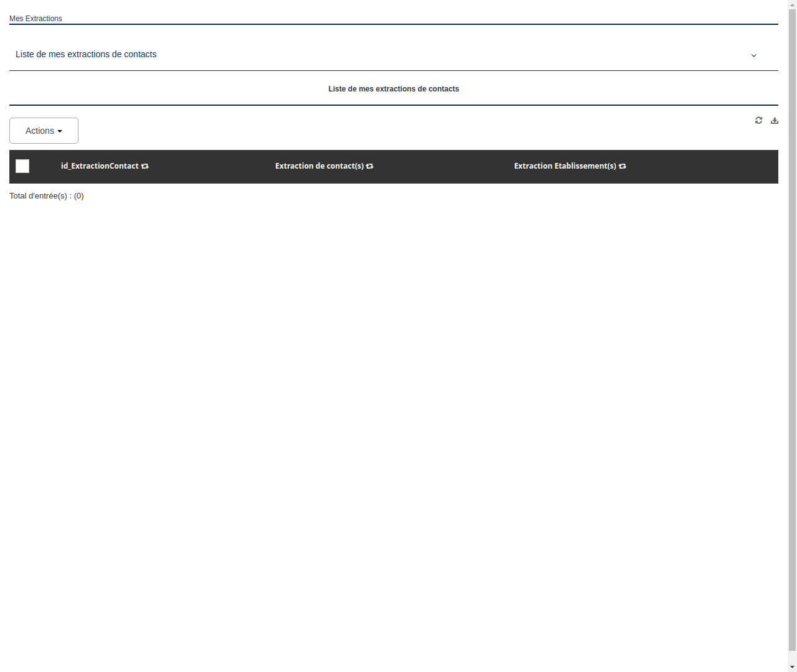
Task: Click the dropdown arrow on the Actions button
Action: 61,131
